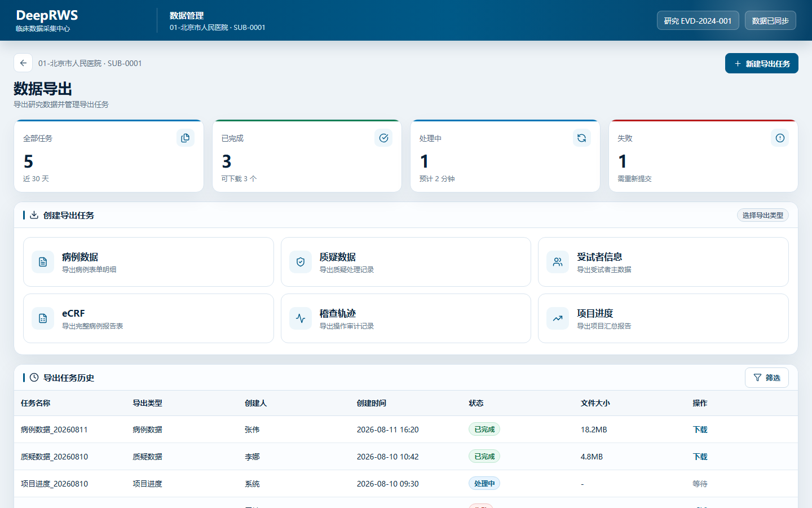Screen dimensions: 812x508
Task: Click the shield icon for 质疑数据
Action: pyautogui.click(x=301, y=262)
